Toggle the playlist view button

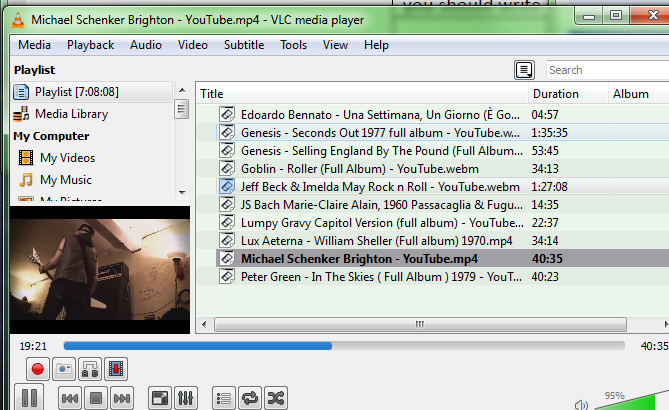[x=224, y=398]
